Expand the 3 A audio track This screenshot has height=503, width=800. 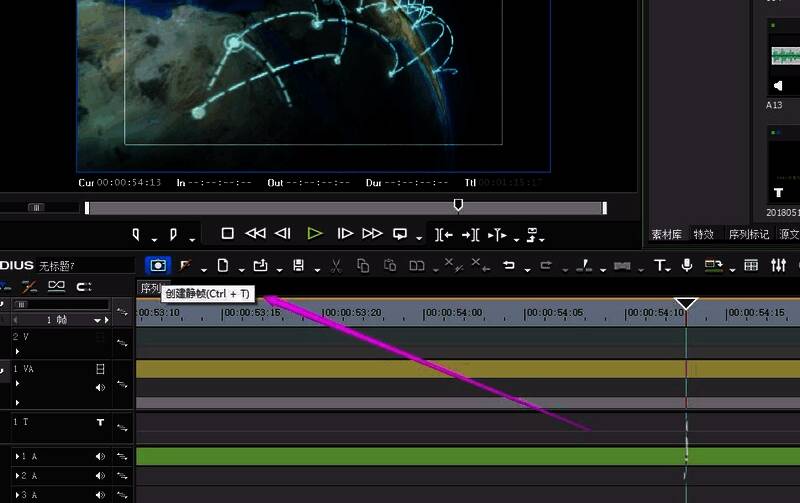click(x=16, y=495)
